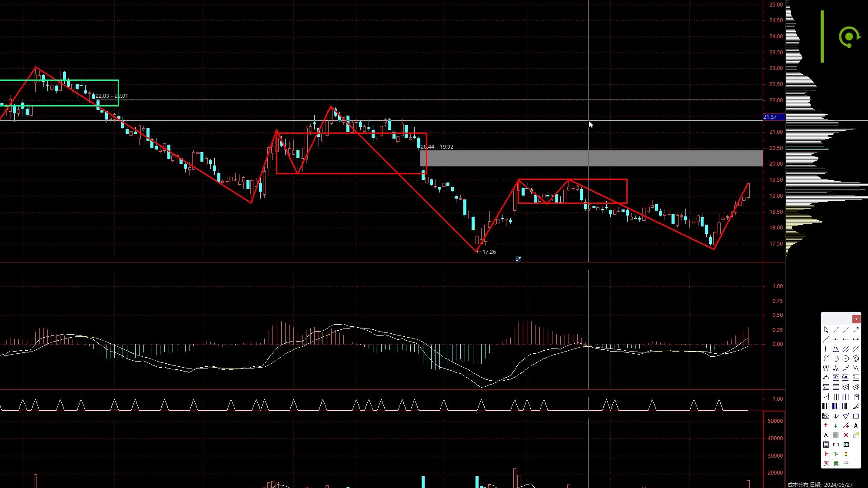Place the 卖 sell marker
Screen dimensions: 868x488
pyautogui.click(x=836, y=463)
